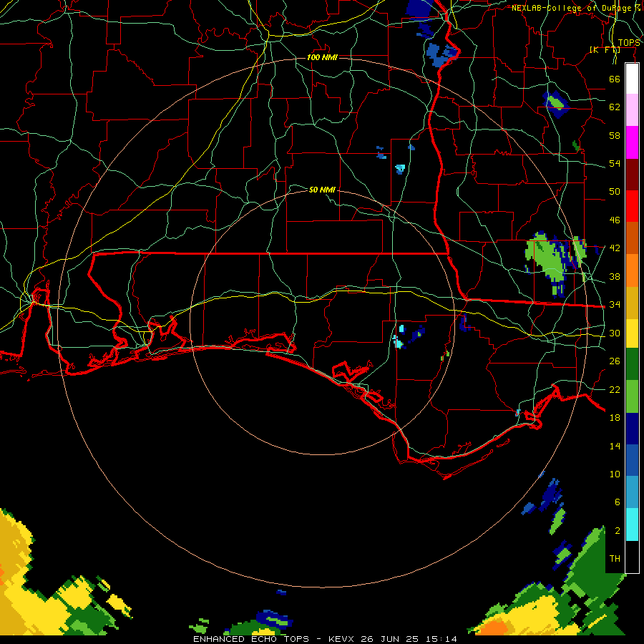Click the TOPS legend title

629,43
